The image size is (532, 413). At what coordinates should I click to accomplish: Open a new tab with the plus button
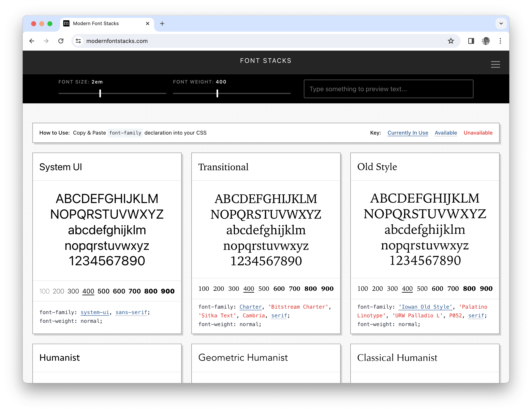click(162, 23)
